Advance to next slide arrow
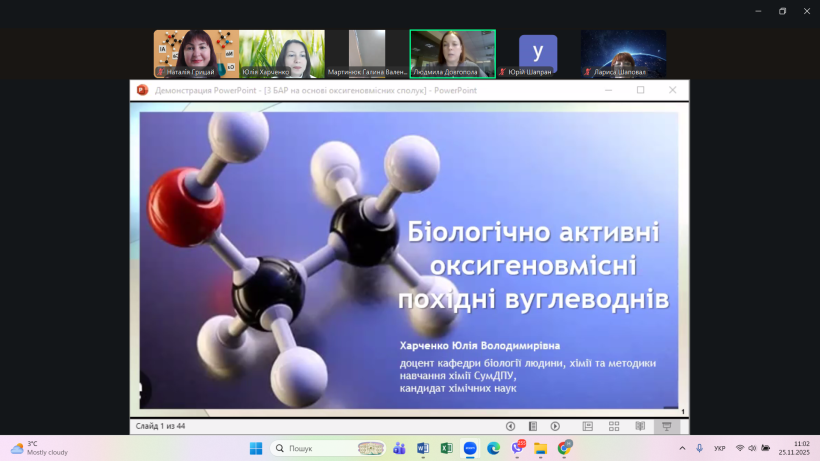The height and width of the screenshot is (461, 820). [x=555, y=426]
